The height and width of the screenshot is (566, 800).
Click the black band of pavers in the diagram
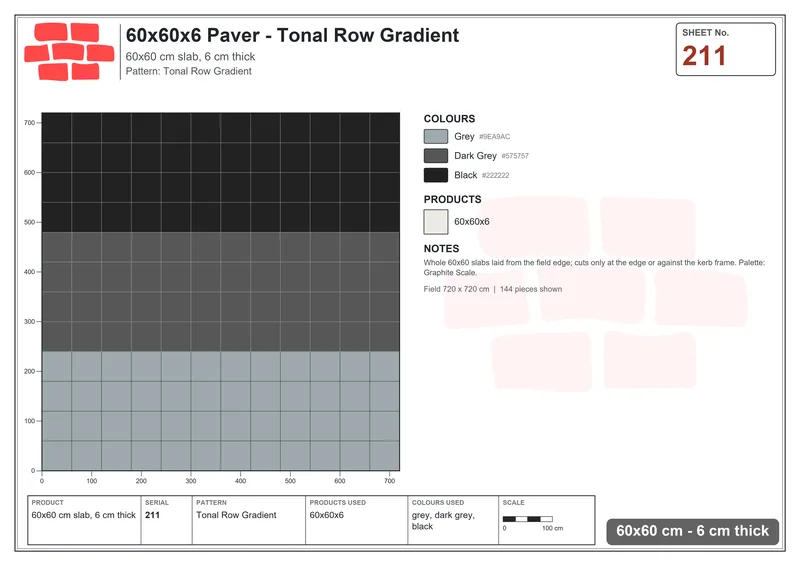220,173
